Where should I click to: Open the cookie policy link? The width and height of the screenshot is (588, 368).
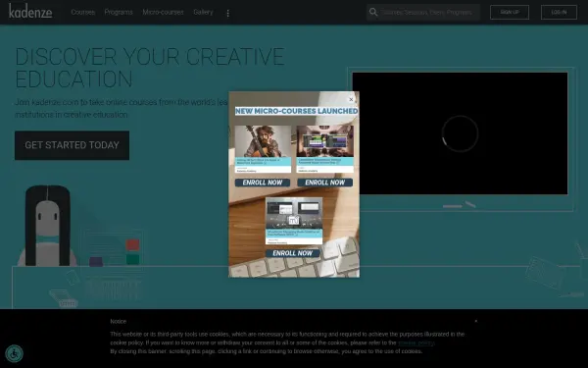click(416, 342)
